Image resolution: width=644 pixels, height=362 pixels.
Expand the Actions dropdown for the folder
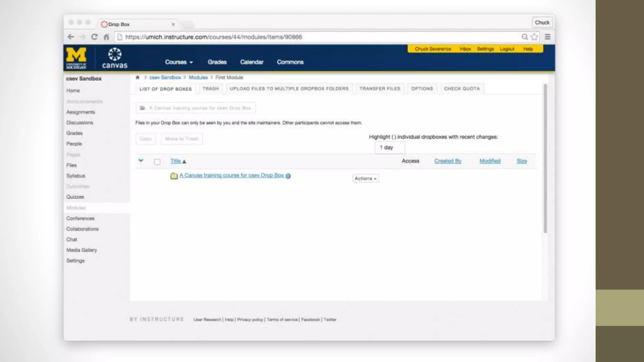click(365, 178)
